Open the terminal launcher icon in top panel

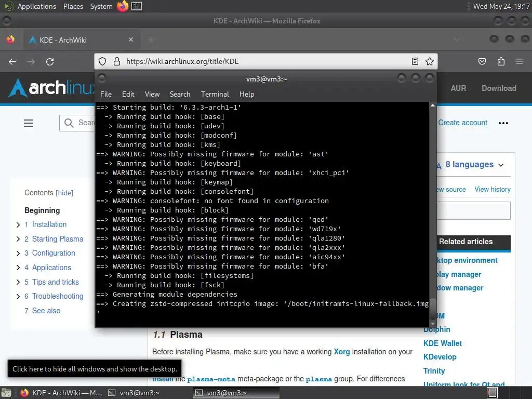click(x=137, y=6)
